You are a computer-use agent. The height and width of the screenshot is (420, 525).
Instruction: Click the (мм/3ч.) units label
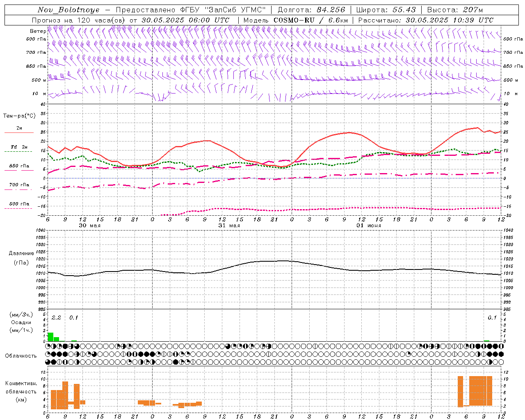coord(21,315)
